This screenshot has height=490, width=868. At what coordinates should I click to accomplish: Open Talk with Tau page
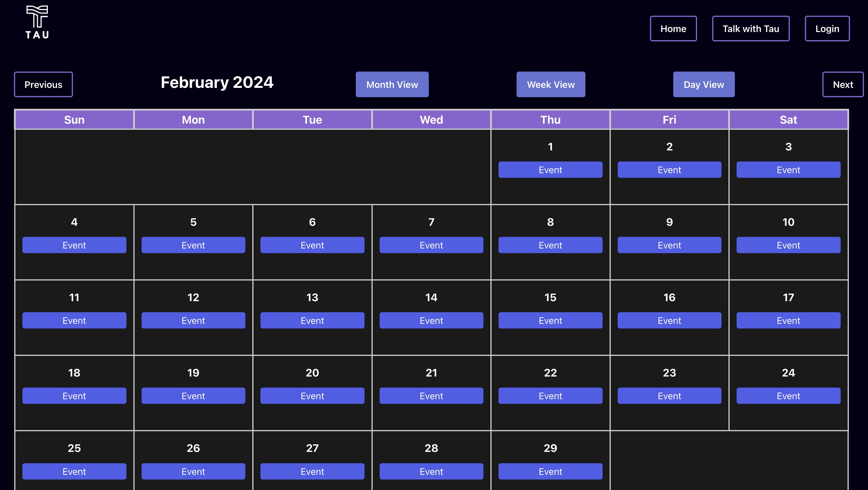click(x=750, y=29)
